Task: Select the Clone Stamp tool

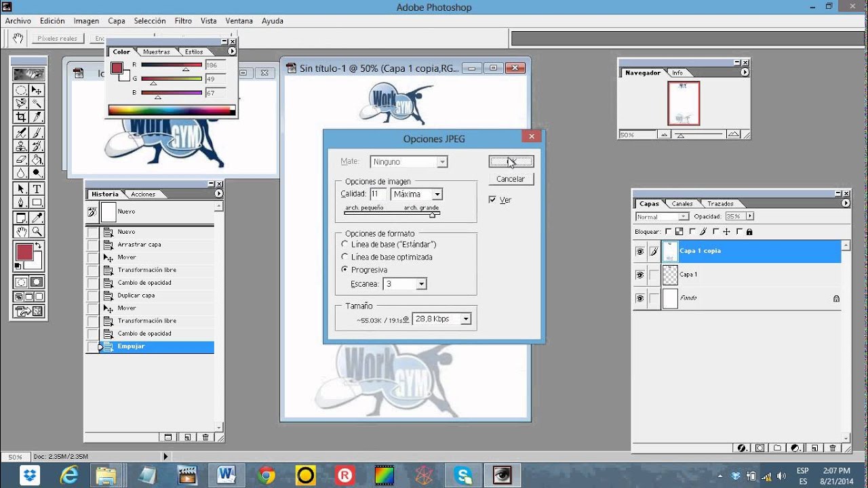Action: (x=21, y=146)
